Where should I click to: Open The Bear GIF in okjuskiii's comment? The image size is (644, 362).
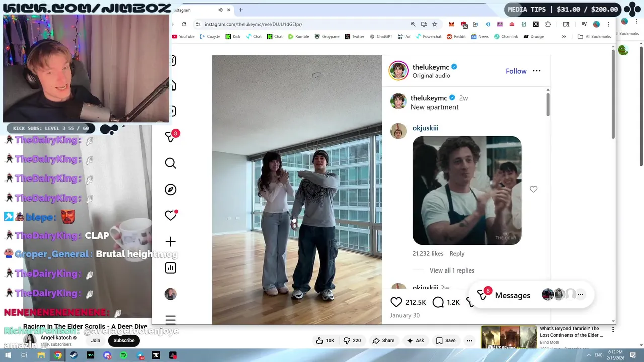pos(467,191)
